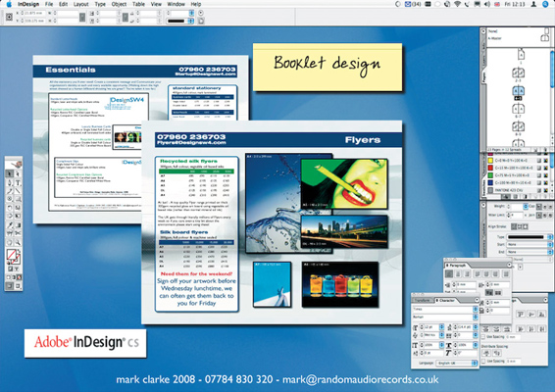The image size is (555, 392).
Task: Click the Fill/Stroke none box in toolbox
Action: click(12, 255)
